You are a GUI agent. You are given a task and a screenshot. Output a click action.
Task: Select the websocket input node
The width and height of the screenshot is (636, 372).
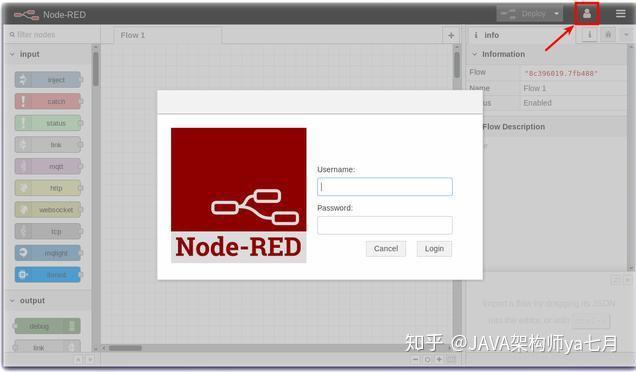point(48,210)
